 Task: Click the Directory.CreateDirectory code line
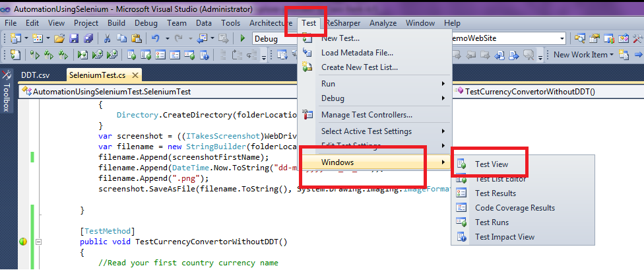(x=207, y=115)
